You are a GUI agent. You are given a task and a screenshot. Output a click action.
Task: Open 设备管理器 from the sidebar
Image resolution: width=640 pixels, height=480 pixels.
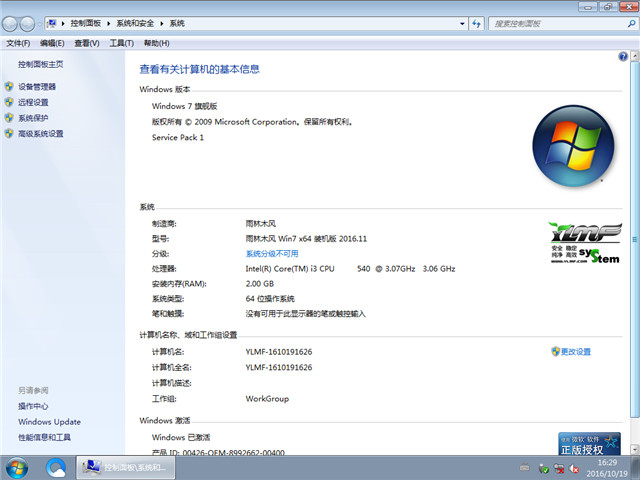(x=37, y=87)
